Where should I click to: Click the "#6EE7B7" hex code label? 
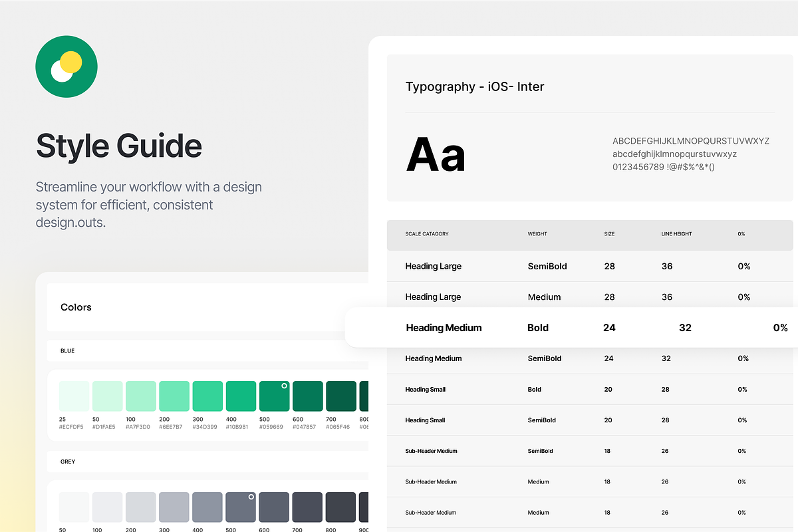tap(172, 427)
